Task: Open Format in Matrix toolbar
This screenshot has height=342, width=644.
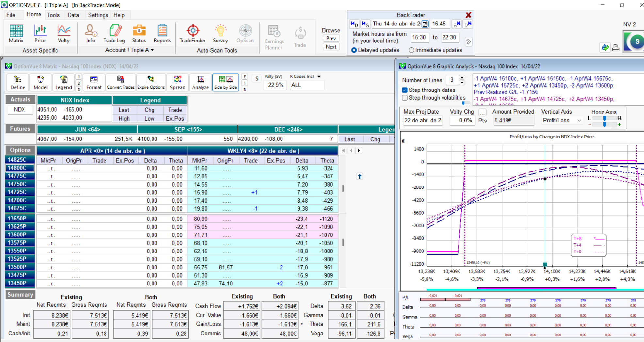Action: tap(94, 82)
